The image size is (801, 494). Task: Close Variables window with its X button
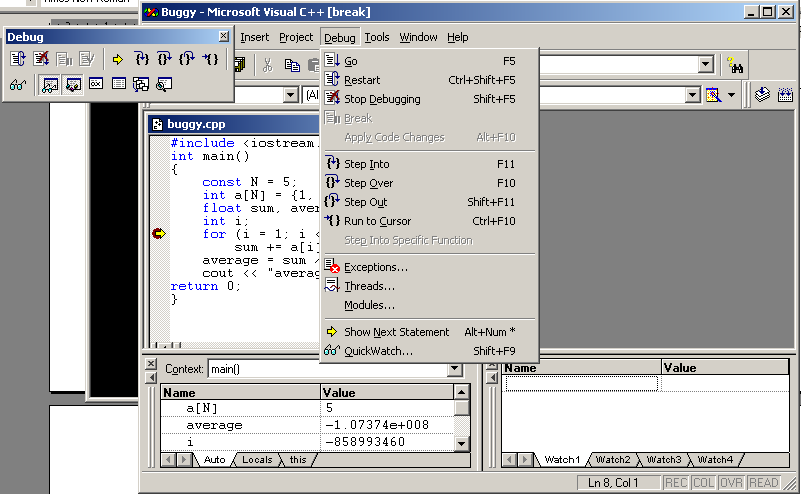point(151,364)
